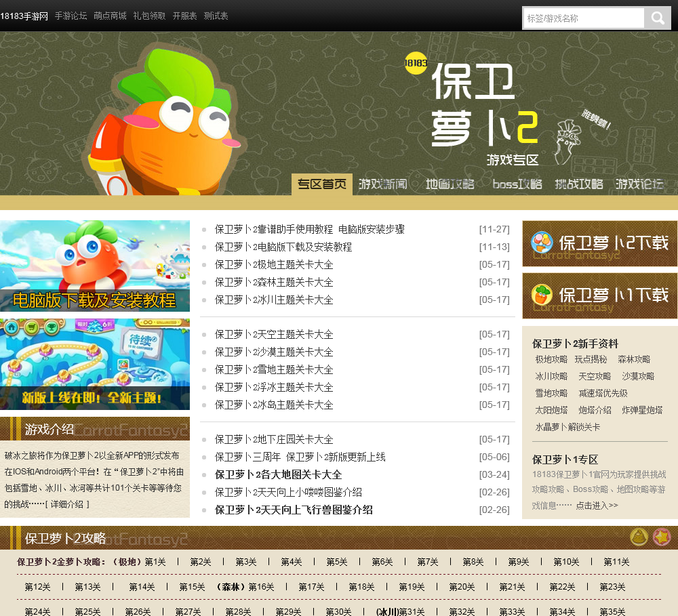
Task: Switch to the boss攻略 tab
Action: click(517, 184)
